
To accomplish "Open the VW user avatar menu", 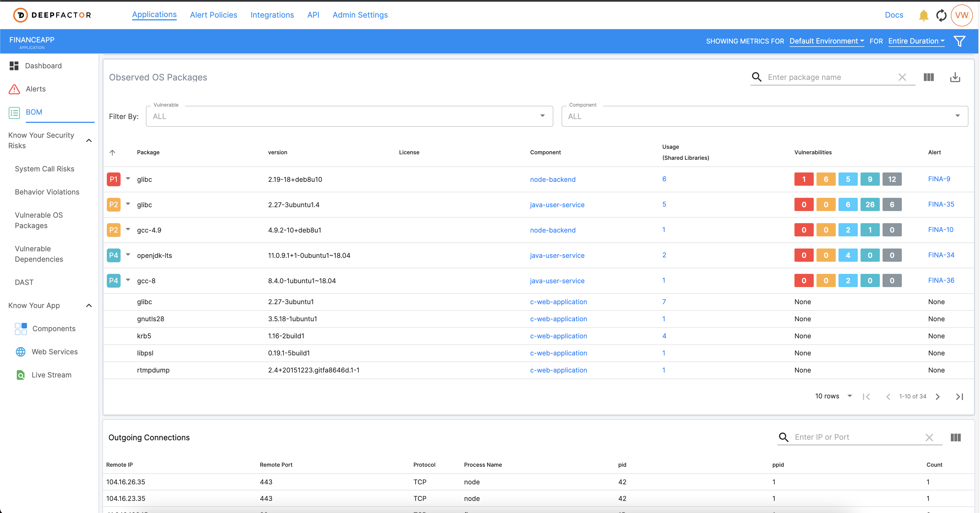I will 961,15.
